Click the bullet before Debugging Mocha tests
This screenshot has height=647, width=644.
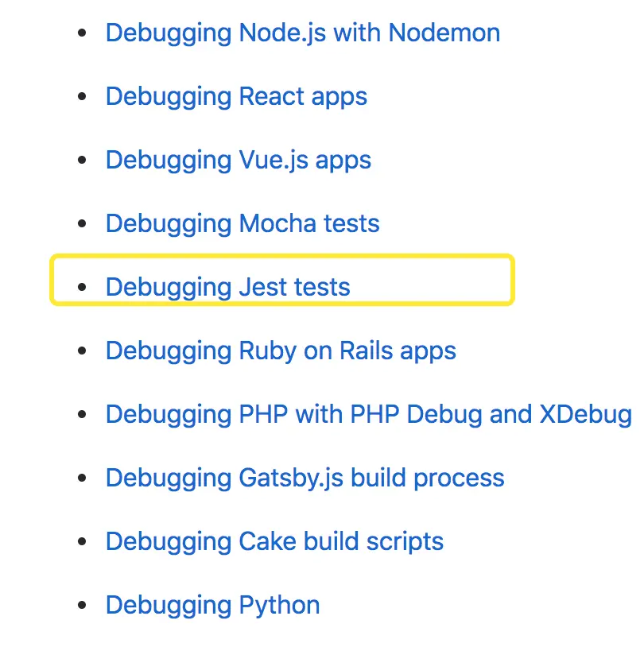82,223
